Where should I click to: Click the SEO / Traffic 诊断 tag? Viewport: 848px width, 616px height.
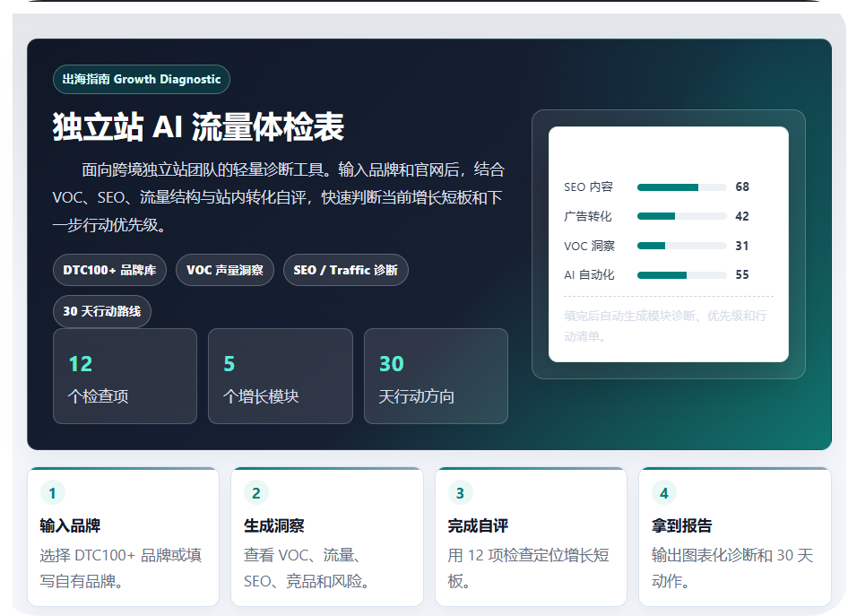345,270
